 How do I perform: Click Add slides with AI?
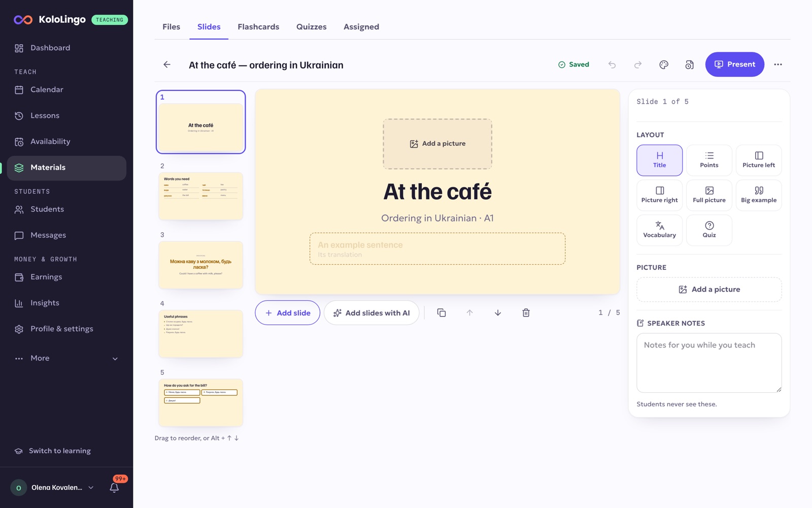pos(371,313)
